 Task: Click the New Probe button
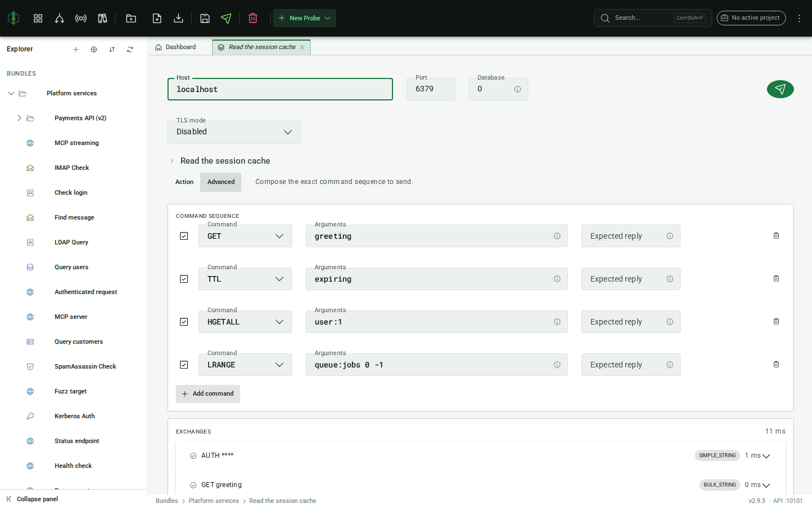coord(304,18)
